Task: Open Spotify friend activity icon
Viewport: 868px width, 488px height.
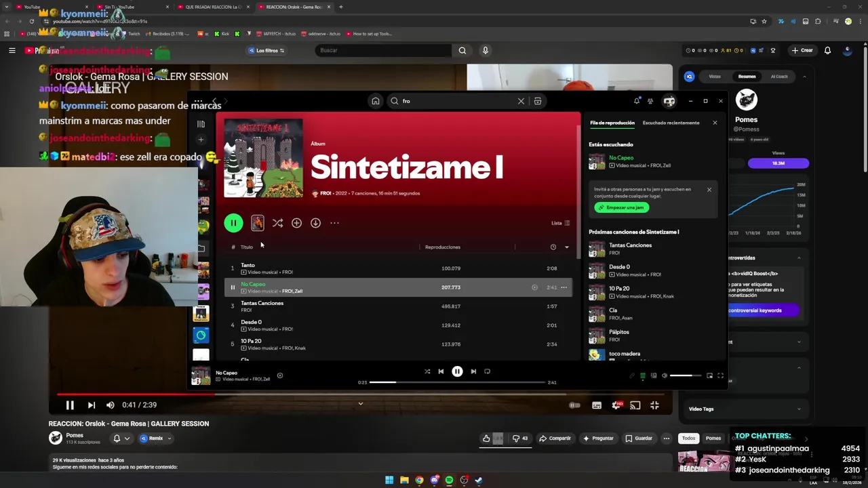Action: click(650, 101)
